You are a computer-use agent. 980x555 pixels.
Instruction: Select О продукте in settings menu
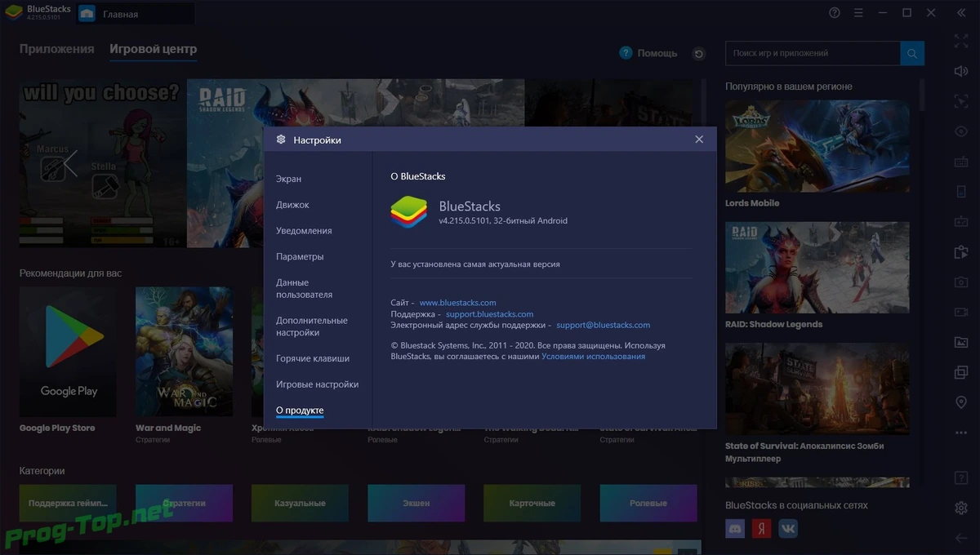(x=300, y=410)
